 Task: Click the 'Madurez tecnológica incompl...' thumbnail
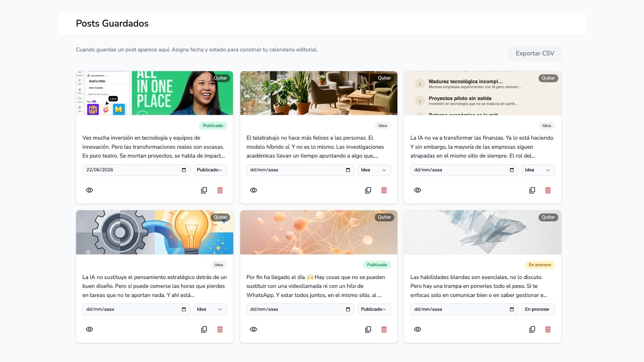pyautogui.click(x=483, y=93)
